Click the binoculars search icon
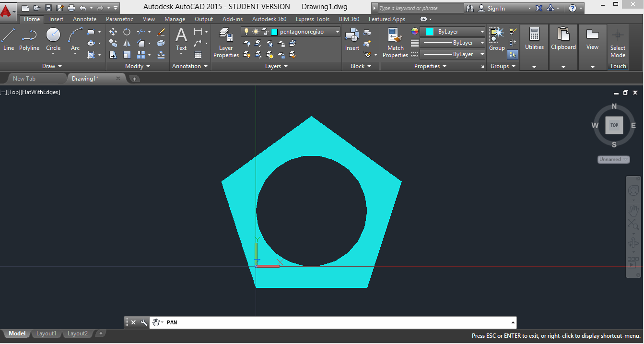Viewport: 644px width, 344px height. [x=469, y=8]
